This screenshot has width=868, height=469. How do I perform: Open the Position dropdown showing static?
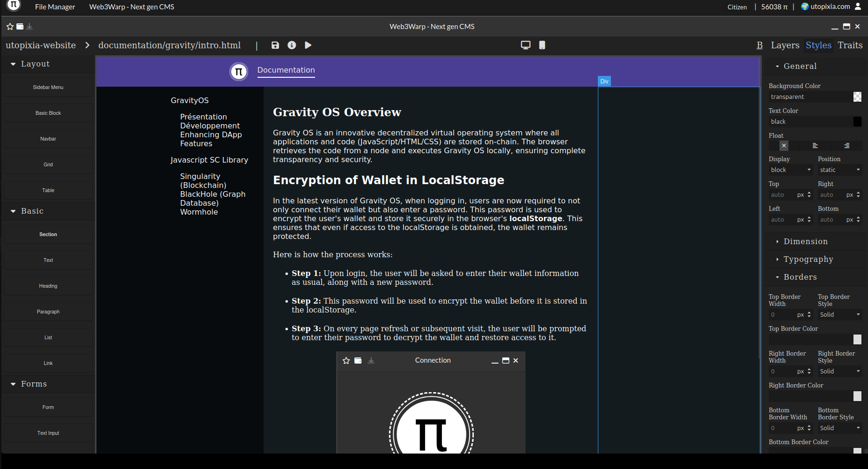[839, 170]
